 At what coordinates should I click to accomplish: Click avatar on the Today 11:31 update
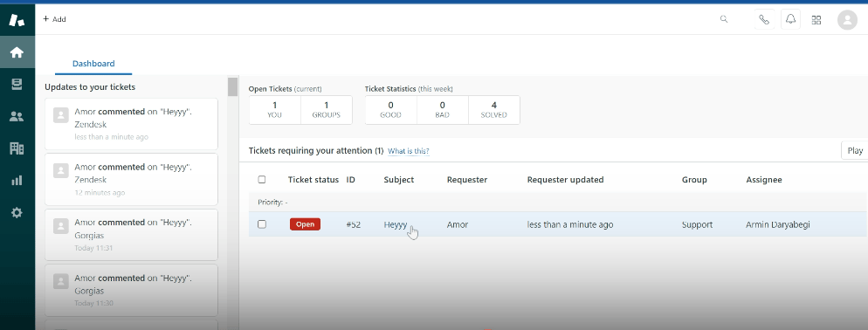[x=61, y=226]
